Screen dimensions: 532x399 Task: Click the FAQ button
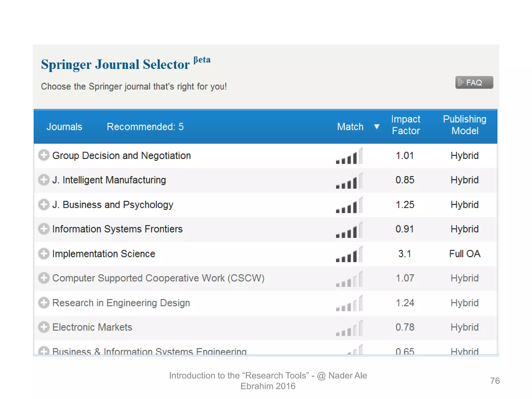point(474,83)
